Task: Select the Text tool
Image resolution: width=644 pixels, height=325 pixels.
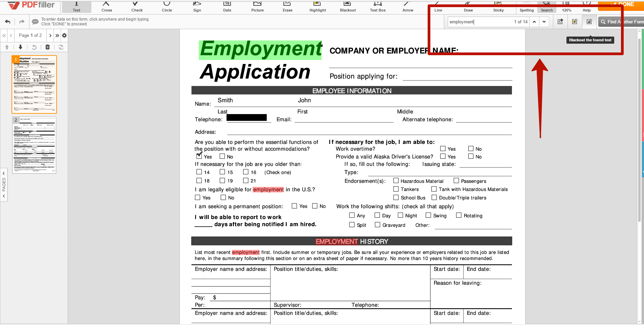Action: [x=77, y=7]
